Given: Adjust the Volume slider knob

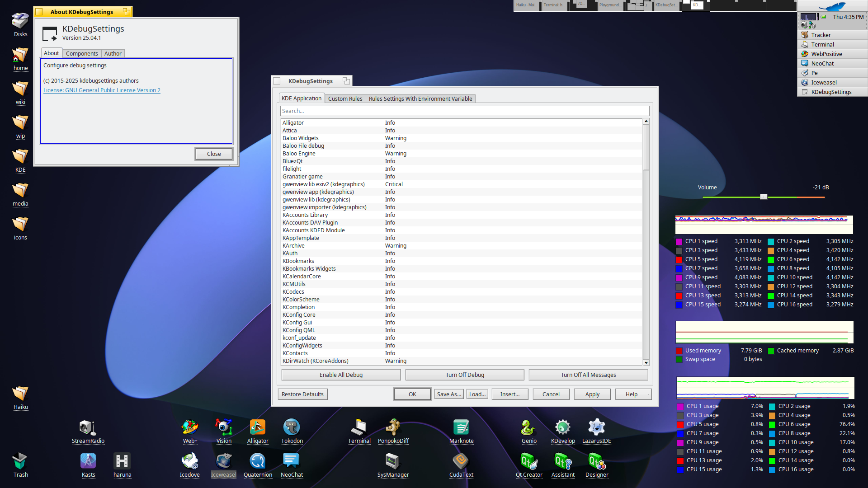Looking at the screenshot, I should tap(764, 197).
